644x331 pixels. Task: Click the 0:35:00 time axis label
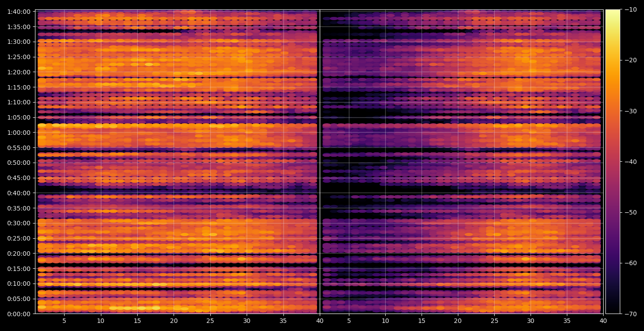click(19, 208)
